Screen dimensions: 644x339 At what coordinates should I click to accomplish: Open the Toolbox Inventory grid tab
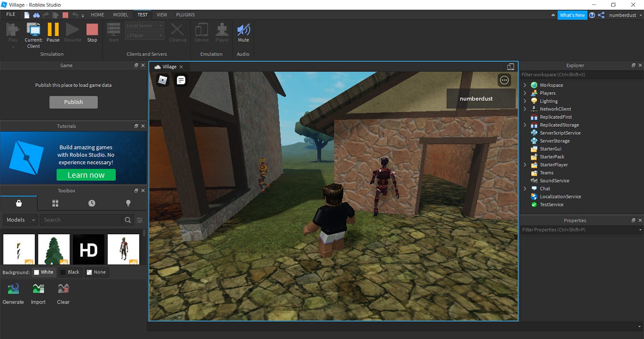pos(55,203)
